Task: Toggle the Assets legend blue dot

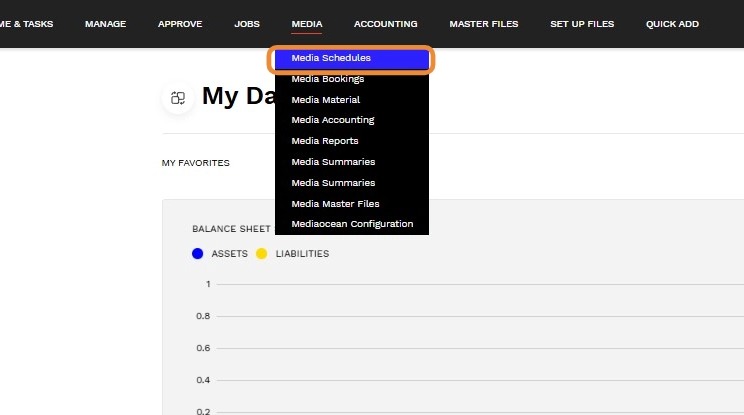Action: pos(197,254)
